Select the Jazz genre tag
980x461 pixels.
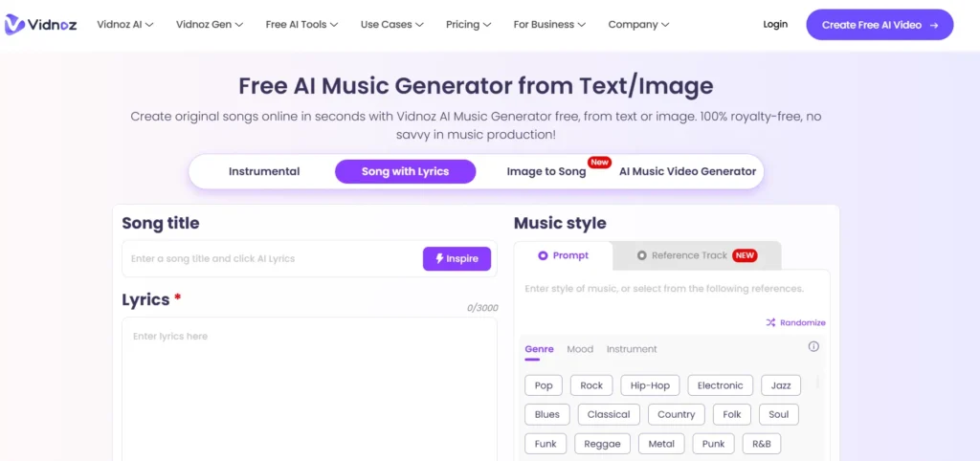tap(781, 385)
